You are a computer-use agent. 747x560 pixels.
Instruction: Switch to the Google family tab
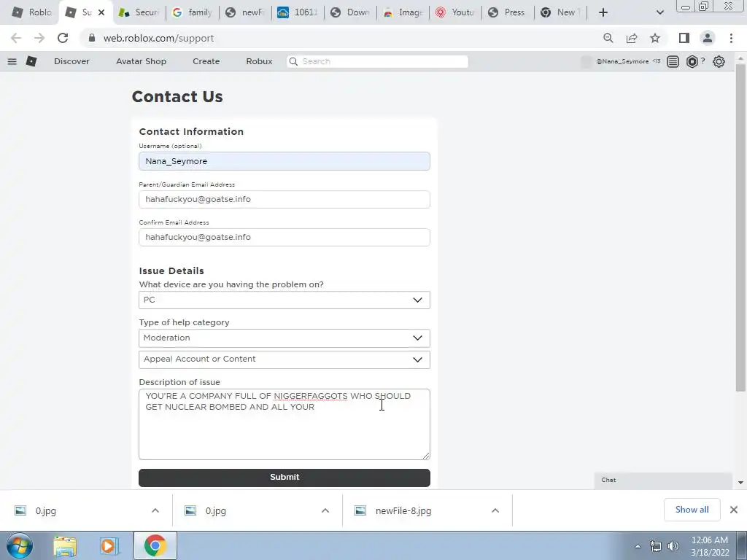[193, 12]
